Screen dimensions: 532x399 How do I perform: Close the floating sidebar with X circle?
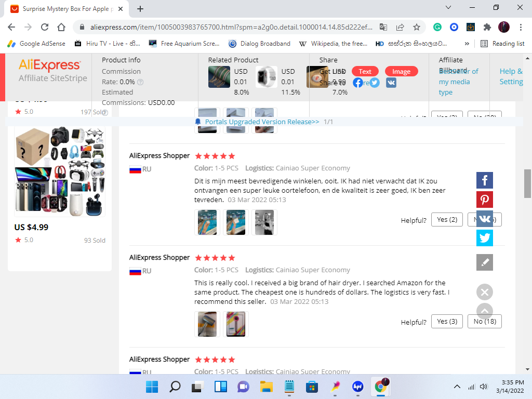[x=485, y=292]
